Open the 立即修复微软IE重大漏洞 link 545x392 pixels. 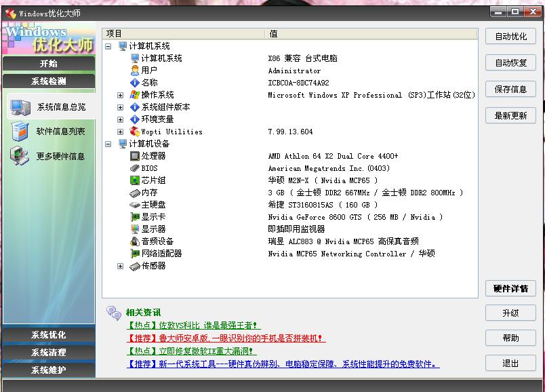point(192,351)
